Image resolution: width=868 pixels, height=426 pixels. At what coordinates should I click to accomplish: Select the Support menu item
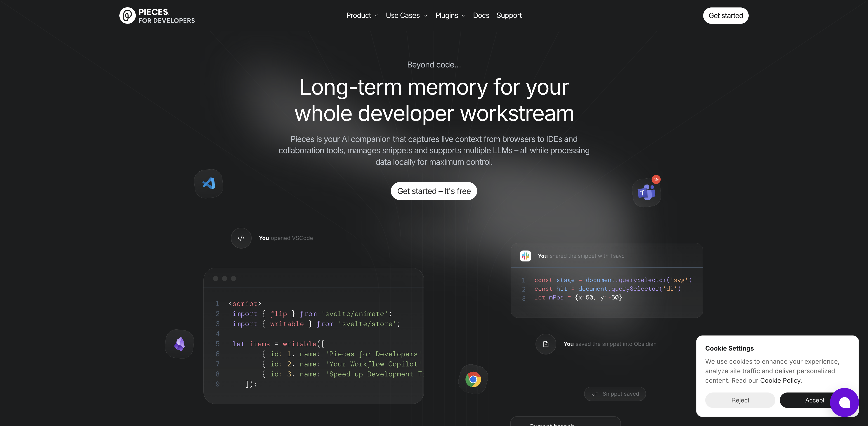[509, 15]
